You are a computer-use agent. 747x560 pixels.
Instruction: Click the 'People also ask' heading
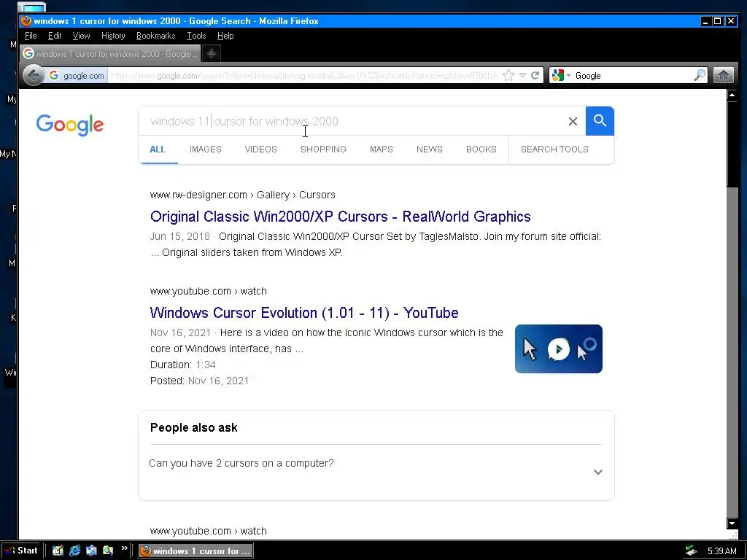coord(193,427)
